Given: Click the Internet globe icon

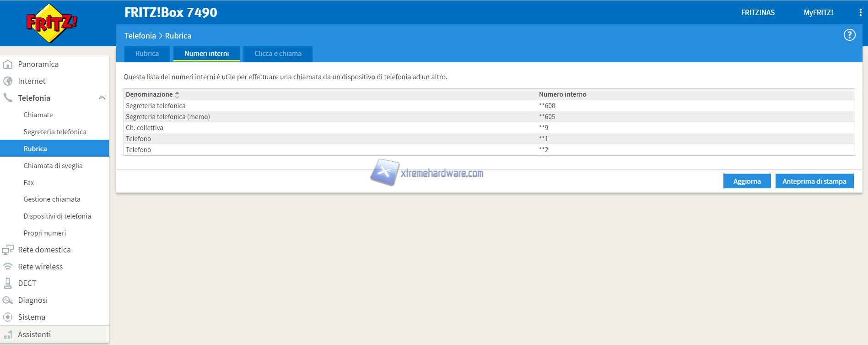Looking at the screenshot, I should click(8, 82).
